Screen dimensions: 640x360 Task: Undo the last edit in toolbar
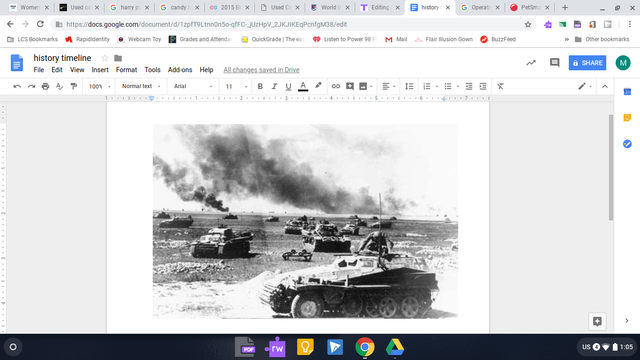pyautogui.click(x=17, y=86)
